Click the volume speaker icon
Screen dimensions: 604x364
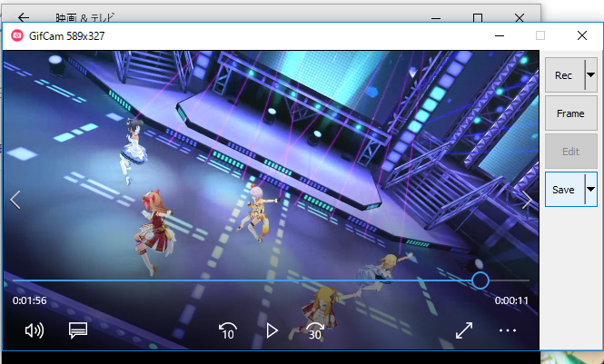point(35,330)
